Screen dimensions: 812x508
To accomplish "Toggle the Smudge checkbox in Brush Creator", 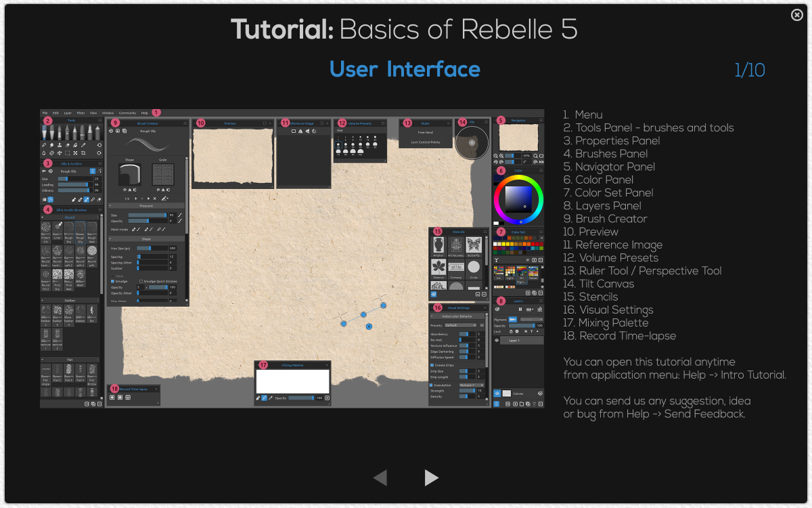I will pyautogui.click(x=112, y=280).
